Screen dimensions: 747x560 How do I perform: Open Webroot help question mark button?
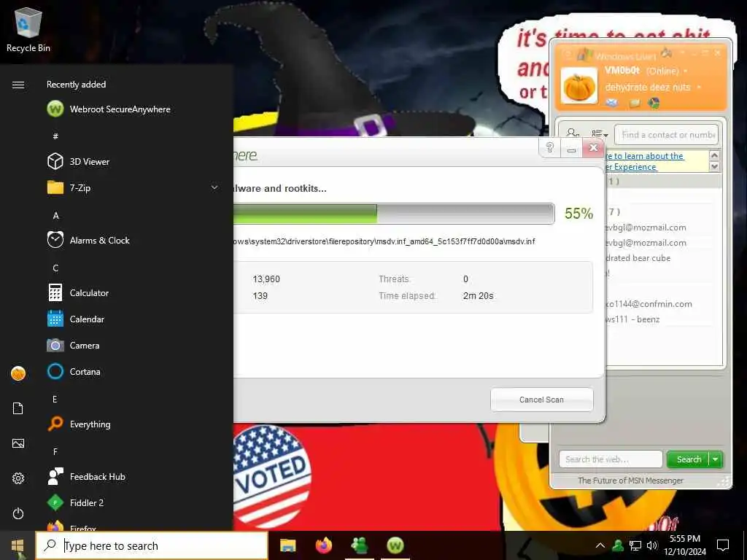pyautogui.click(x=550, y=147)
